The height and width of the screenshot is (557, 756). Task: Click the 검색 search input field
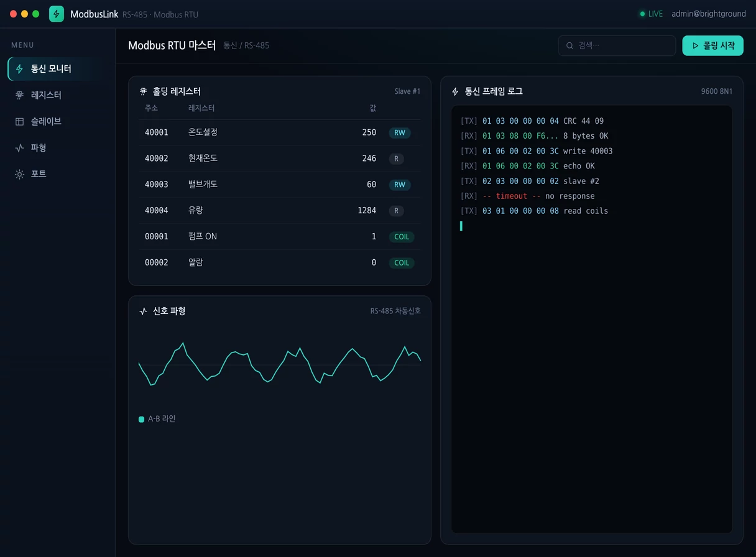click(617, 45)
